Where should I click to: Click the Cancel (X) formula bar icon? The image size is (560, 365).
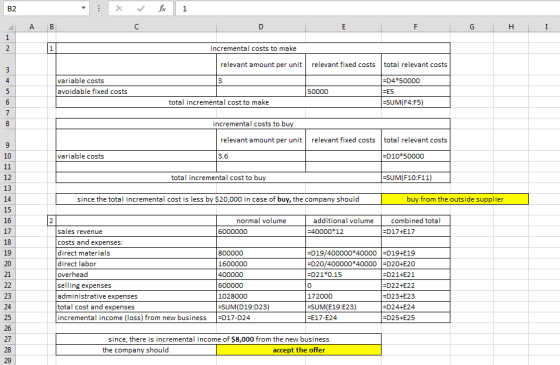tap(119, 9)
